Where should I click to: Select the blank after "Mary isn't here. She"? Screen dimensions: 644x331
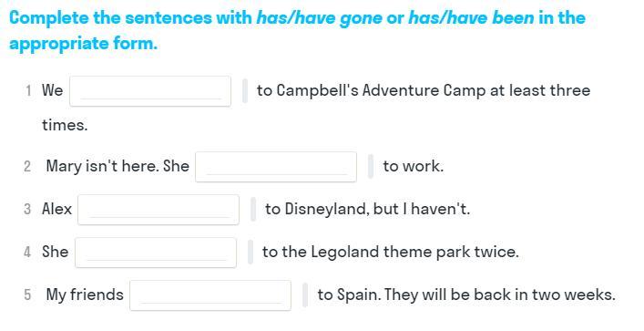(x=276, y=167)
